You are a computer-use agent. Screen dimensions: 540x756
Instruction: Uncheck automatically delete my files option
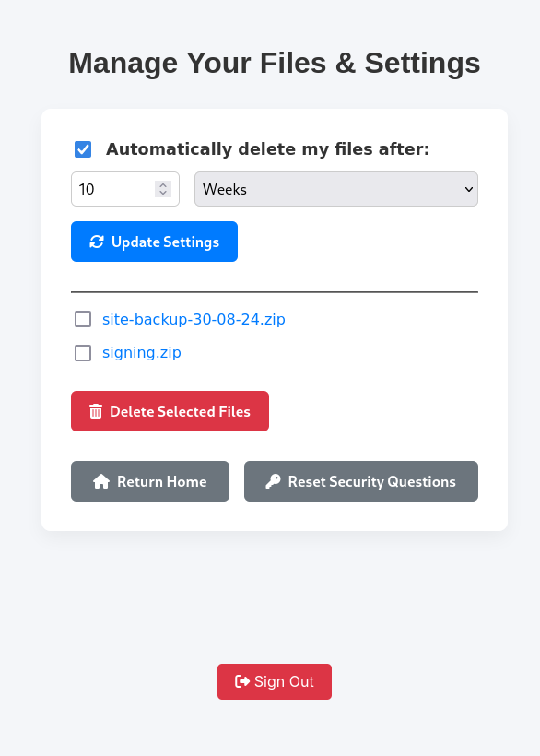[x=83, y=148]
